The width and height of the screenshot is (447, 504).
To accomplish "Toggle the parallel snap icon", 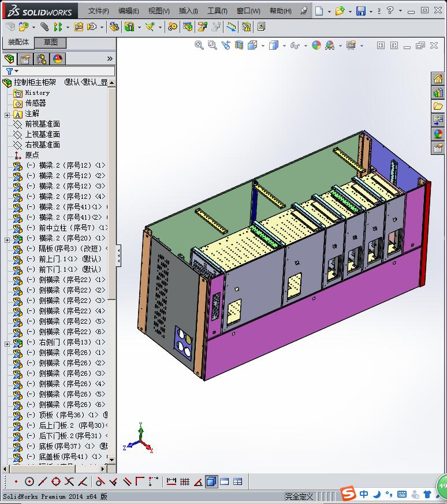I will [x=128, y=481].
